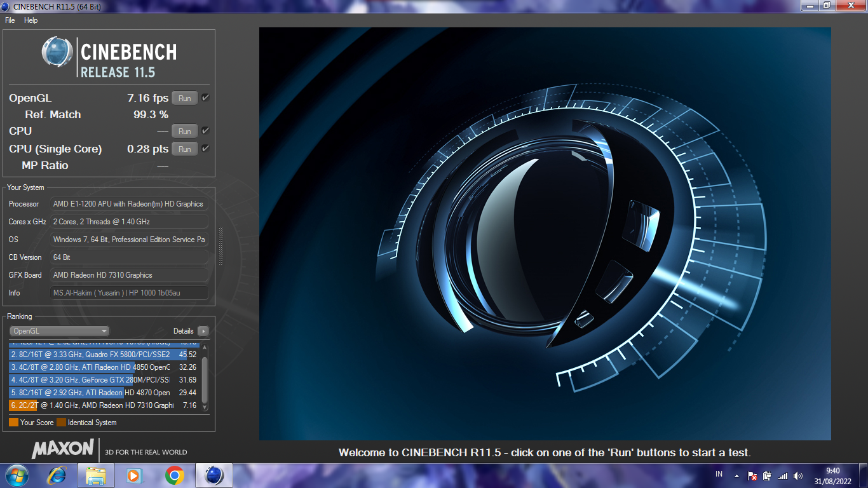Open the File menu

pyautogui.click(x=10, y=20)
